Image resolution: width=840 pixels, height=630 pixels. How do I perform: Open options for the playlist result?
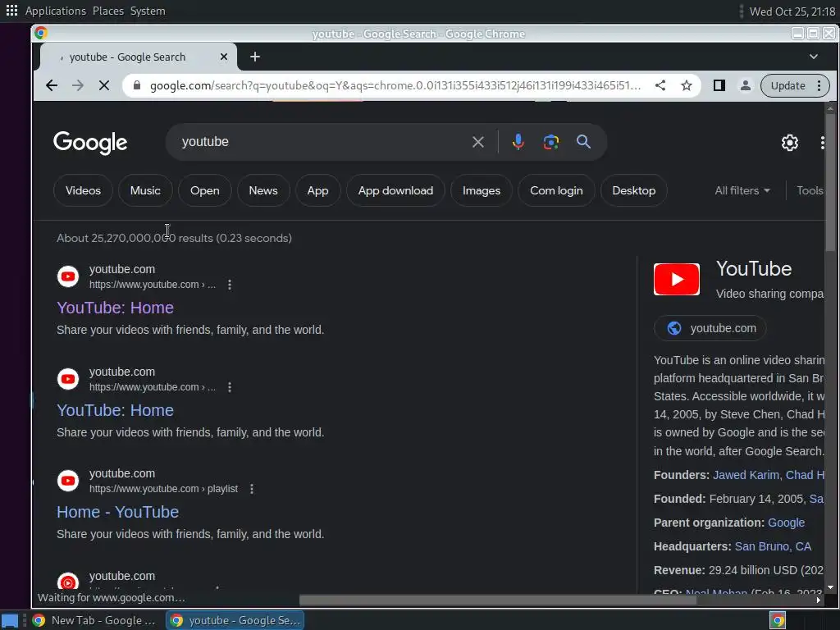251,489
